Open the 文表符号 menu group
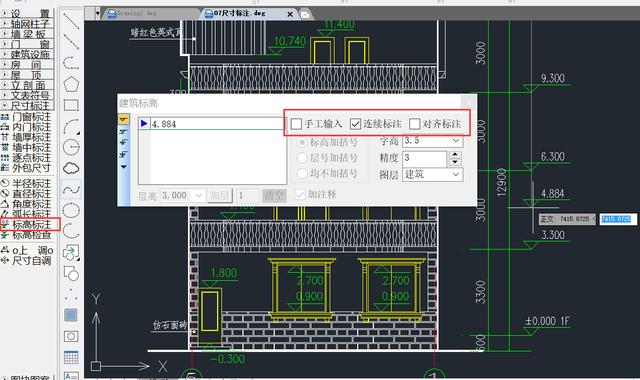640x380 pixels. pos(27,95)
